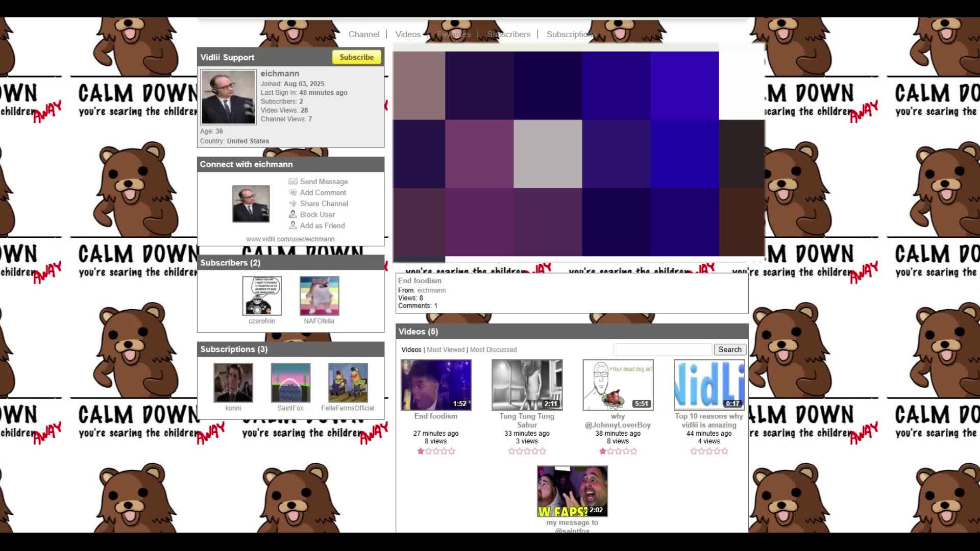Viewport: 980px width, 551px height.
Task: Click the Add as Friend link
Action: (323, 226)
